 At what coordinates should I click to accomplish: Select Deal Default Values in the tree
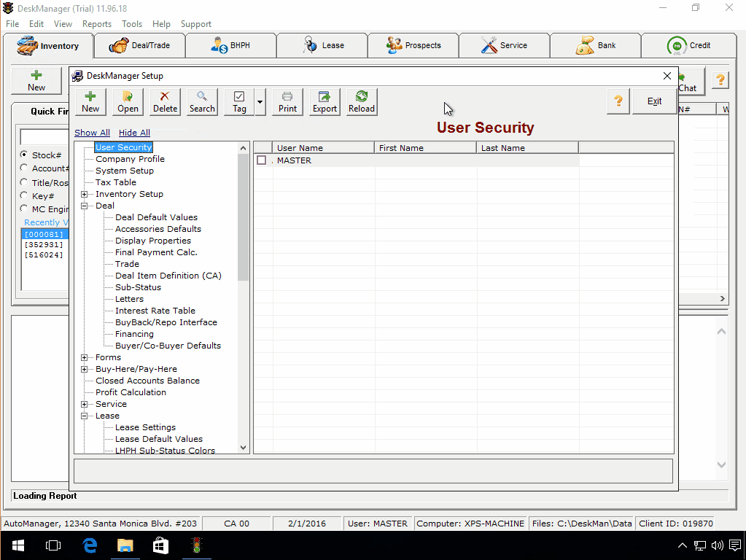click(156, 217)
